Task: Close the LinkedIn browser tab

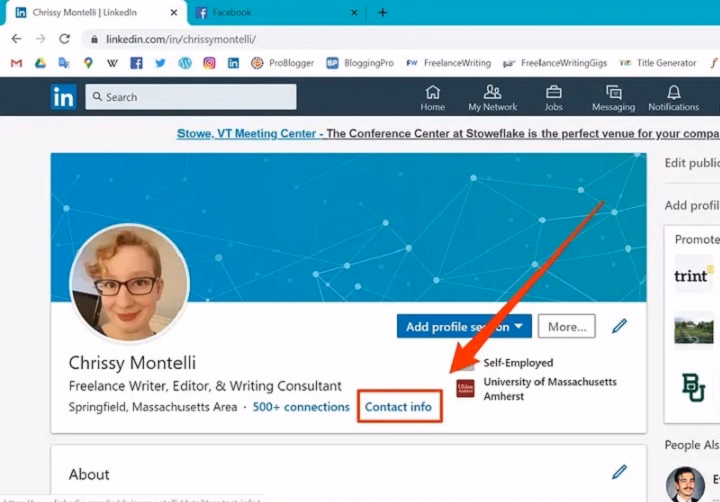Action: pyautogui.click(x=174, y=13)
